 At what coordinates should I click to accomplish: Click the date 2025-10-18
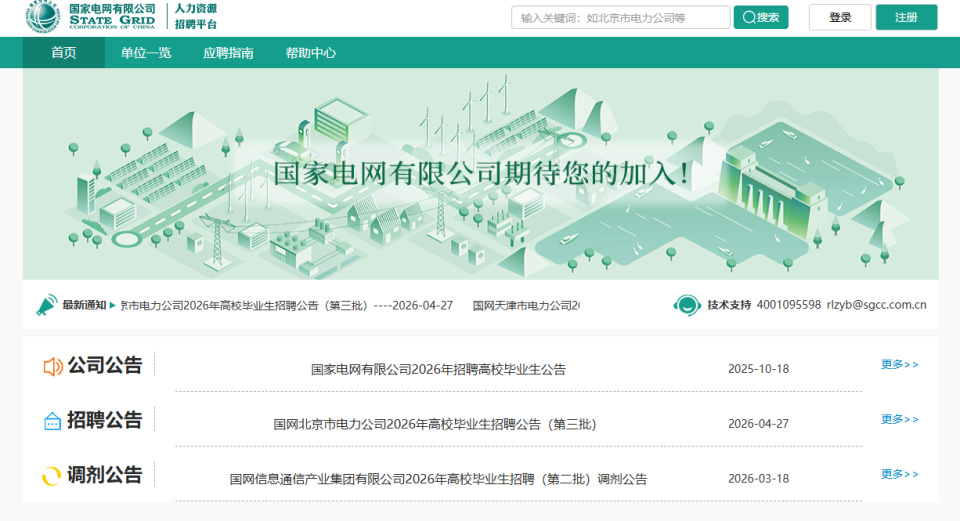pyautogui.click(x=758, y=369)
